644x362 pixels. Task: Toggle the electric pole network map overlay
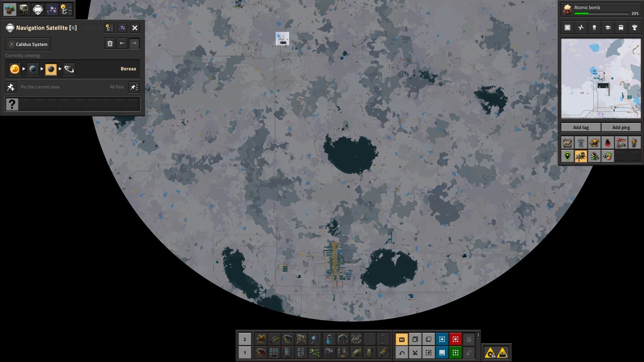(x=581, y=143)
